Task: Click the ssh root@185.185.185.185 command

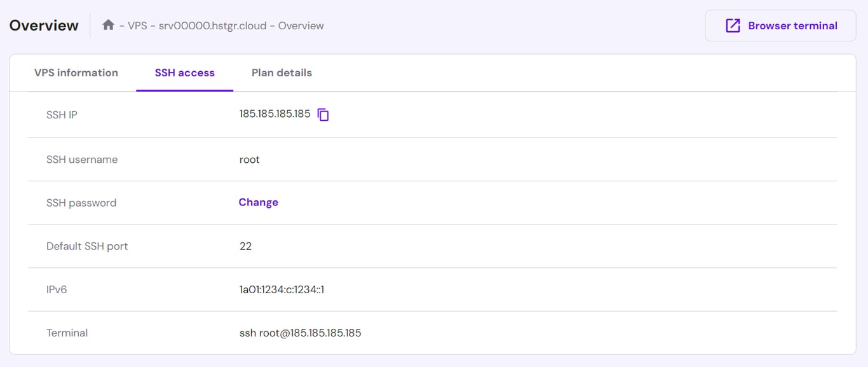Action: [x=301, y=333]
